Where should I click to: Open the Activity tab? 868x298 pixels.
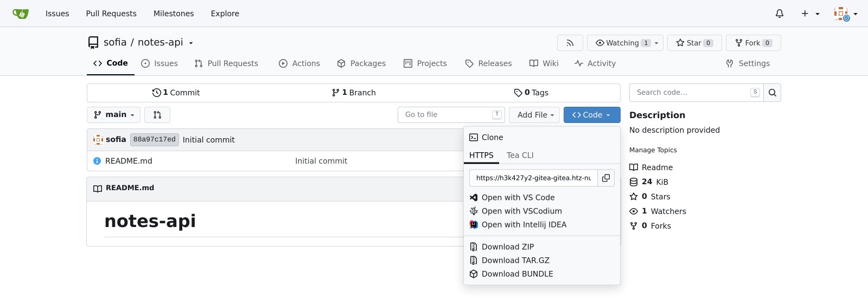(595, 63)
